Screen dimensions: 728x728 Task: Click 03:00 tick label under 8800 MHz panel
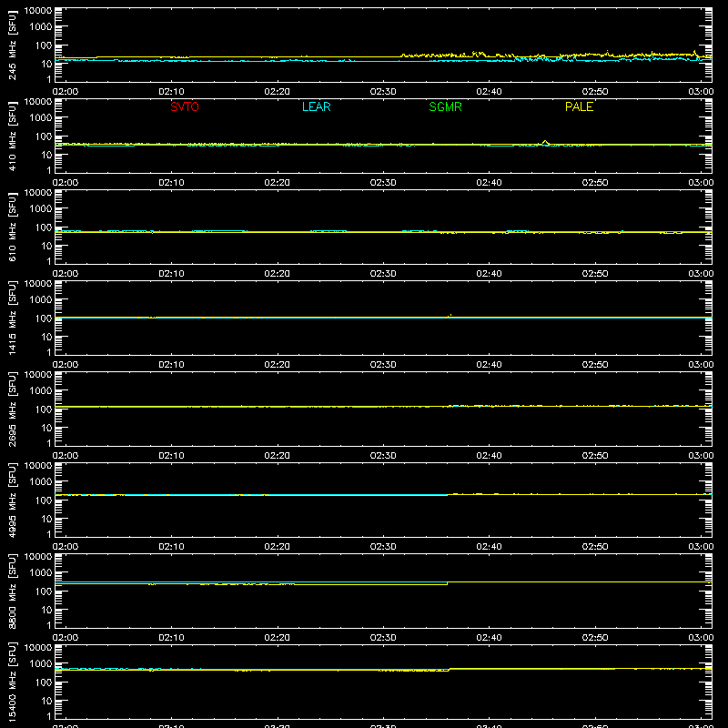[x=701, y=638]
